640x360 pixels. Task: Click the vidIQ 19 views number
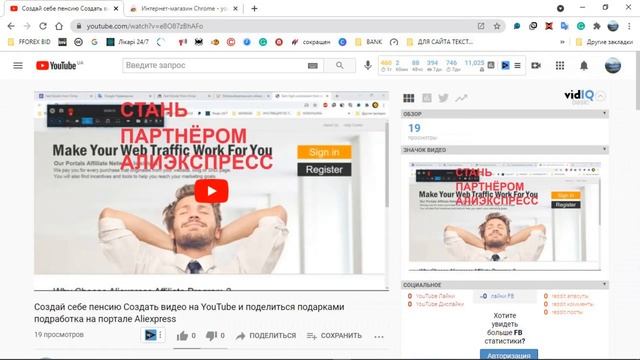coord(414,128)
